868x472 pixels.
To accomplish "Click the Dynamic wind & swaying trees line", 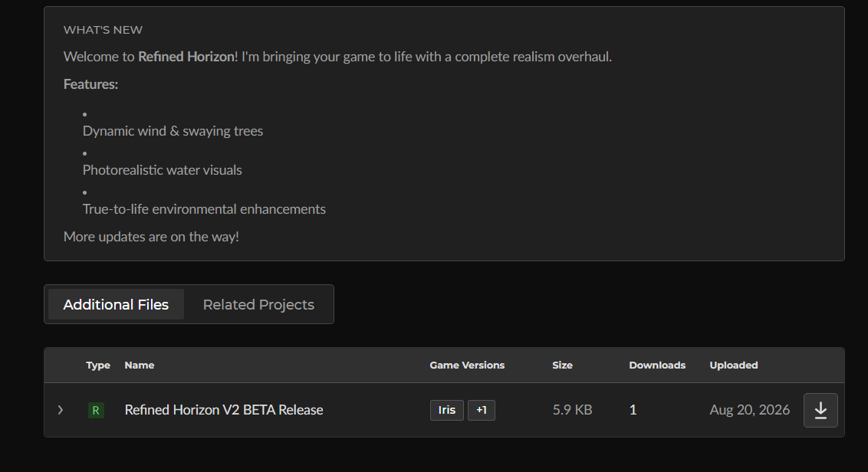I will [x=173, y=131].
